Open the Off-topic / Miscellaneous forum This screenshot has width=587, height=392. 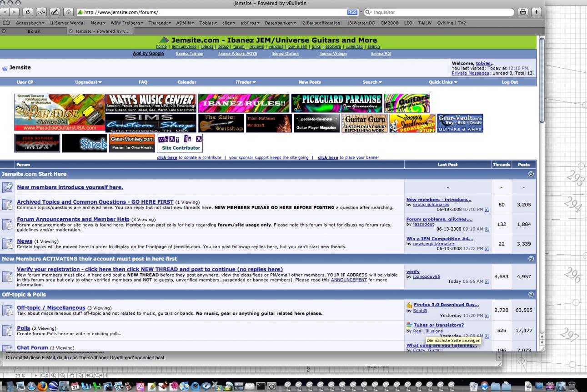51,308
